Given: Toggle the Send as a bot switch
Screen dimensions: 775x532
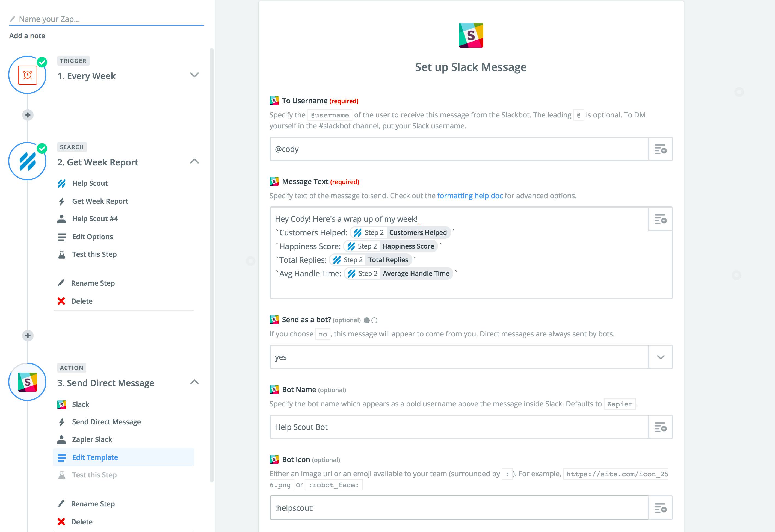Looking at the screenshot, I should tap(371, 320).
